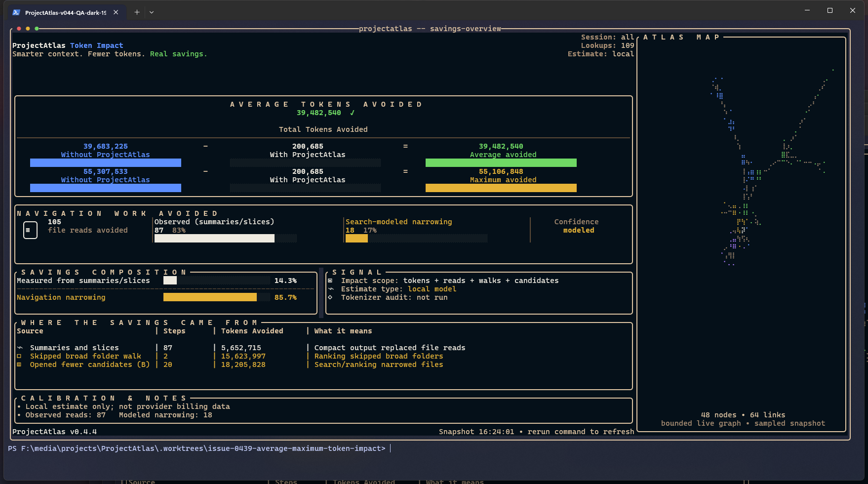The width and height of the screenshot is (868, 484).
Task: Select the ProjectAtlas-v044-QA-dark terminal tab
Action: click(x=66, y=12)
